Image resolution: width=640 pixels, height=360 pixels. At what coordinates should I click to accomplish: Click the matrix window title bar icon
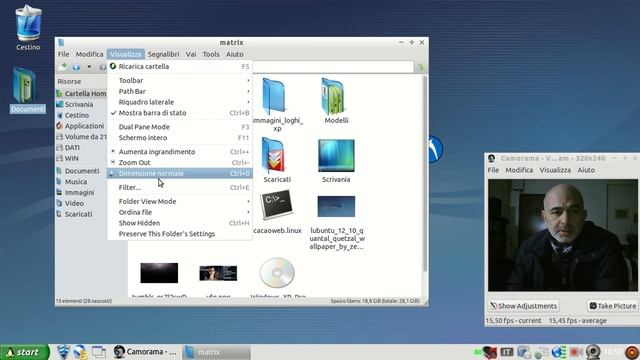click(61, 42)
